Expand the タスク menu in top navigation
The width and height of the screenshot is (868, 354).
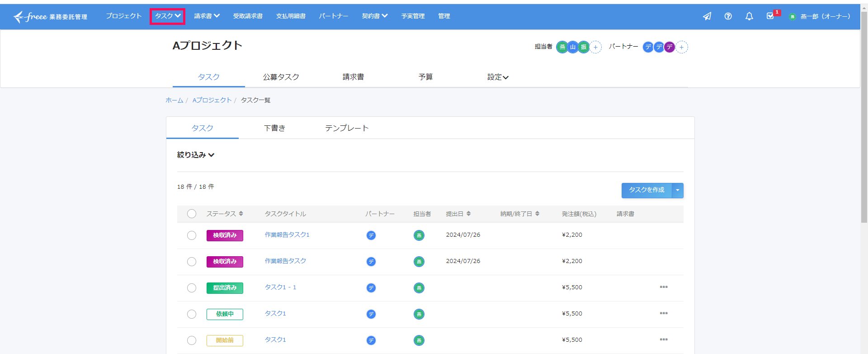coord(168,16)
